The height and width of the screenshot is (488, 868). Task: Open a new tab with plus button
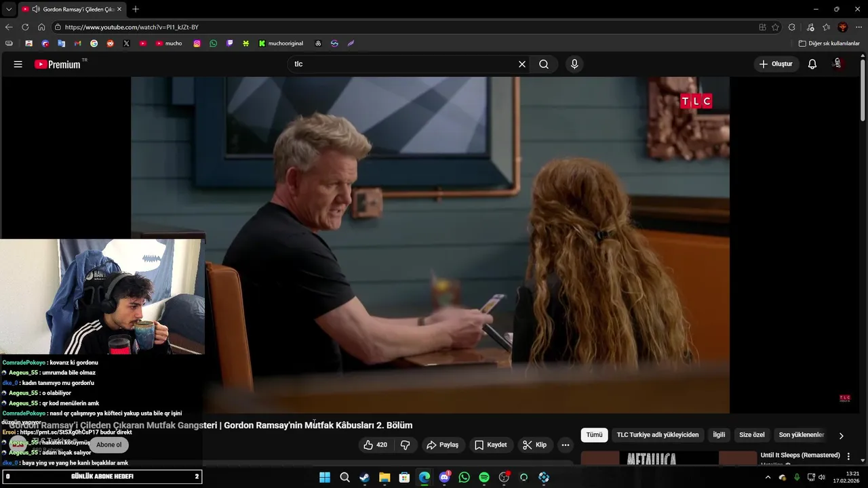pos(136,9)
